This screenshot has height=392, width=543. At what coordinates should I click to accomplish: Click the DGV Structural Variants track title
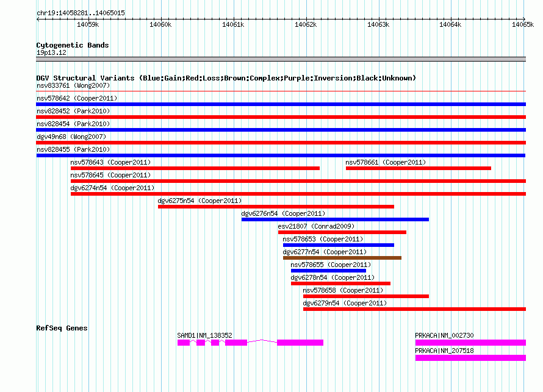[x=226, y=78]
